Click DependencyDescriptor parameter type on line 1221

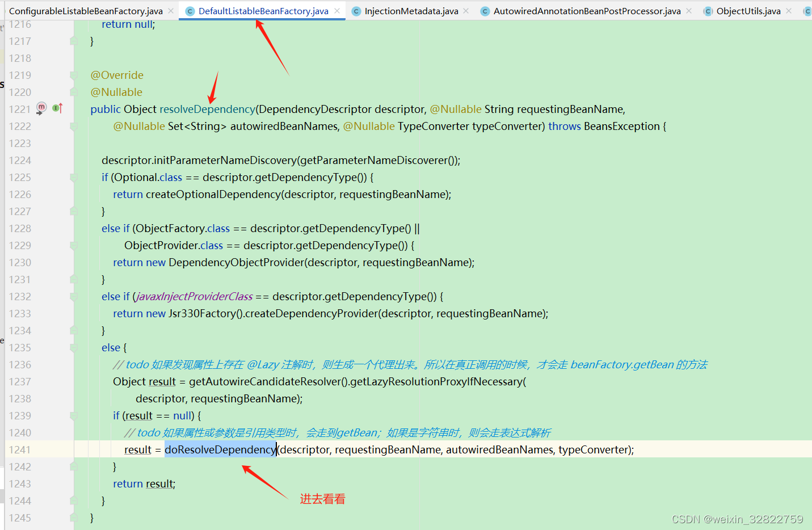click(315, 109)
